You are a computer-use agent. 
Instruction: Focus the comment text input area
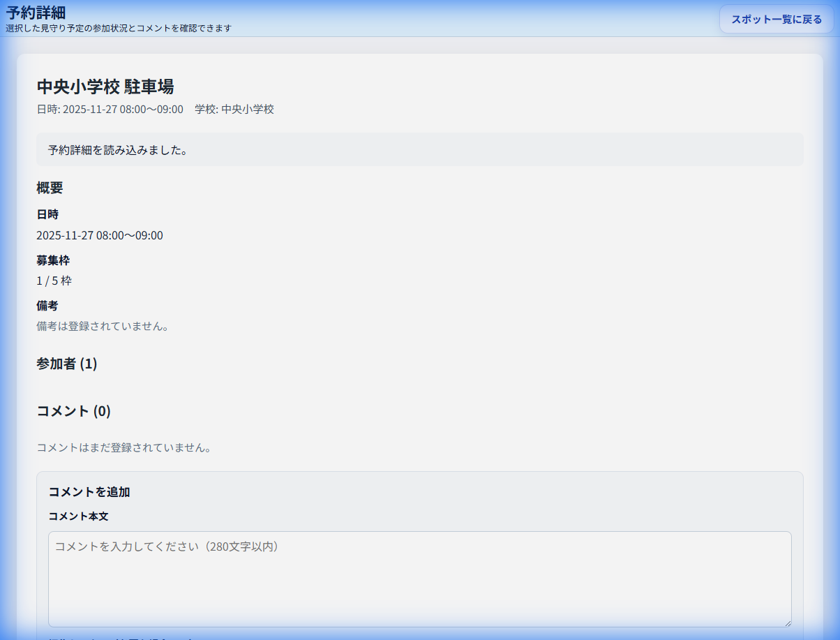pyautogui.click(x=419, y=579)
